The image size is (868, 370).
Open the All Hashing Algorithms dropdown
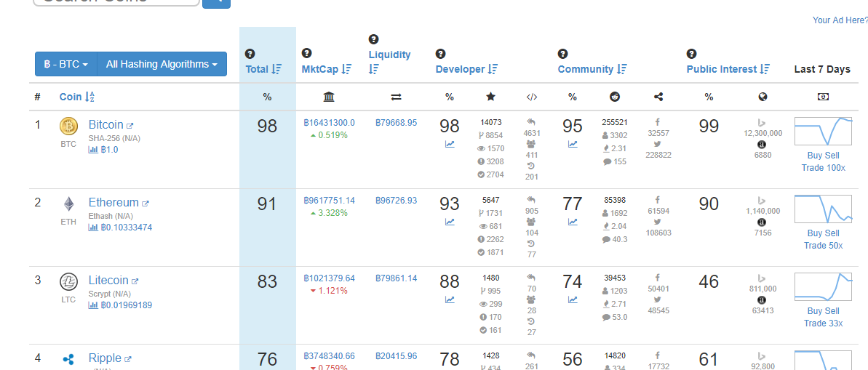(162, 64)
